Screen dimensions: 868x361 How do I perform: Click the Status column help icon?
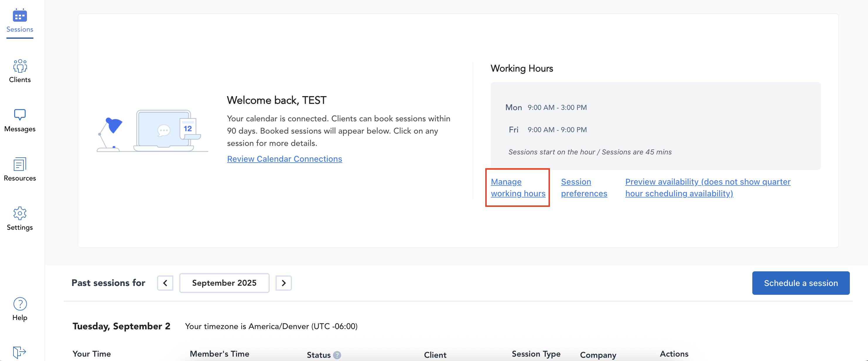337,355
